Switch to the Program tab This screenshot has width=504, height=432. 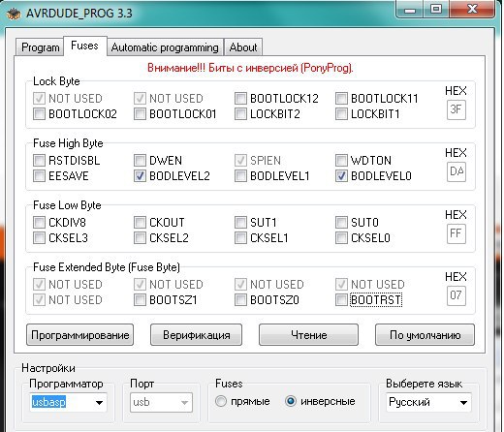tap(41, 47)
